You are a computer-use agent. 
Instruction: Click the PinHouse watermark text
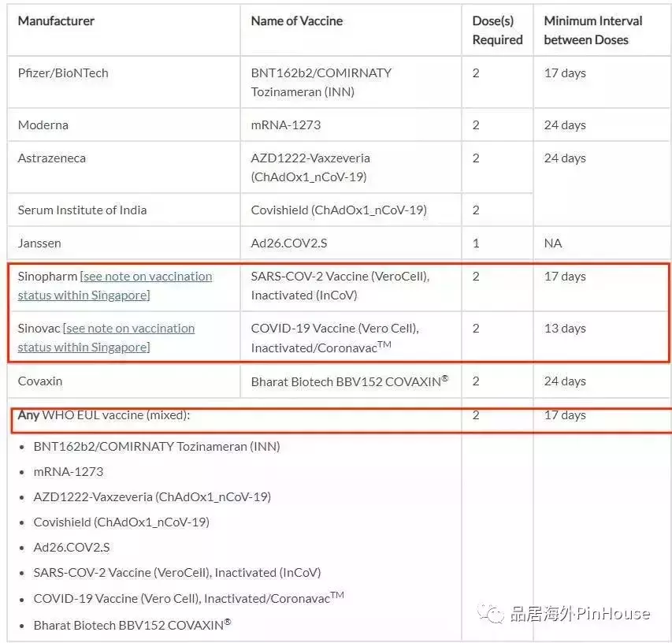(580, 613)
